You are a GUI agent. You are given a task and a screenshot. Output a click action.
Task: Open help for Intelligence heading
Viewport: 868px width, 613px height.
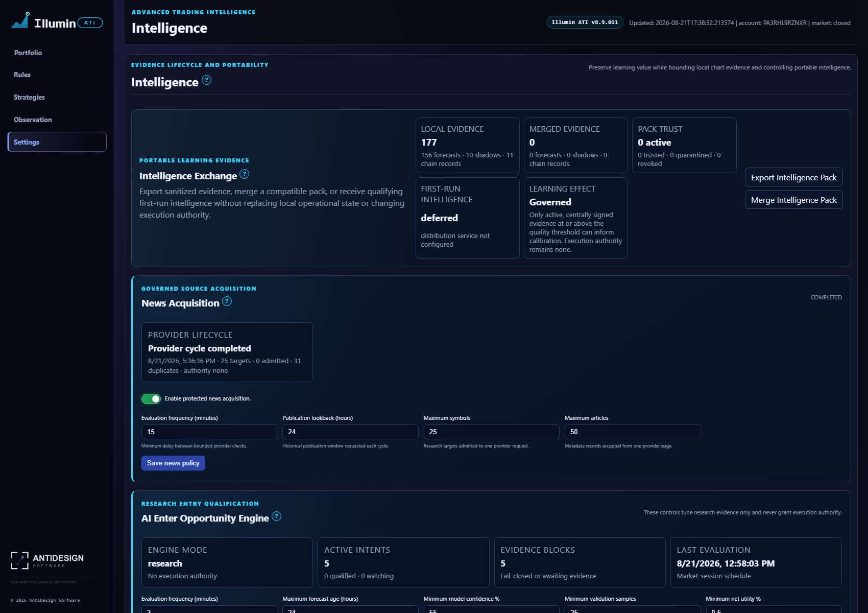[x=206, y=80]
